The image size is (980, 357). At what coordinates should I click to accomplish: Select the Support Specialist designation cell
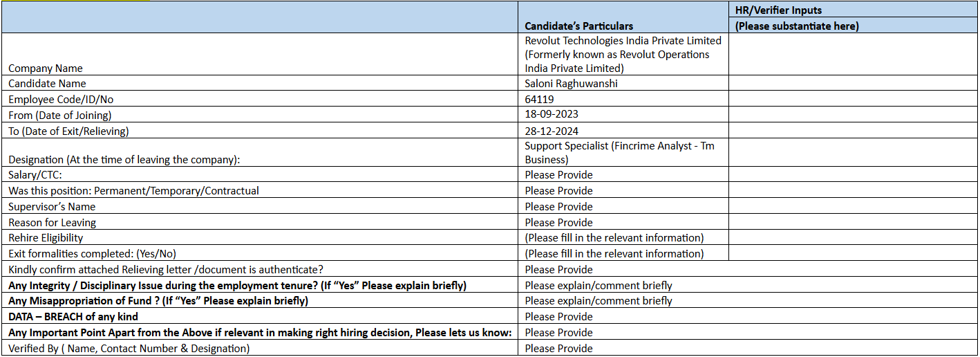tap(619, 153)
